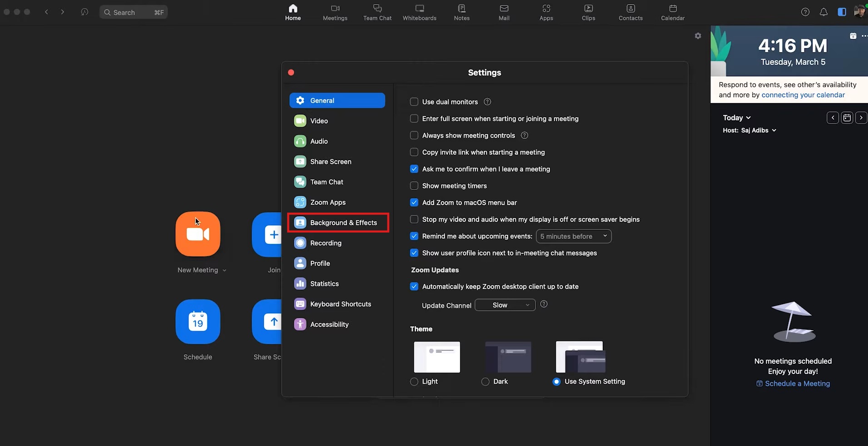Enable Show meeting timers checkbox
Image resolution: width=868 pixels, height=446 pixels.
414,186
